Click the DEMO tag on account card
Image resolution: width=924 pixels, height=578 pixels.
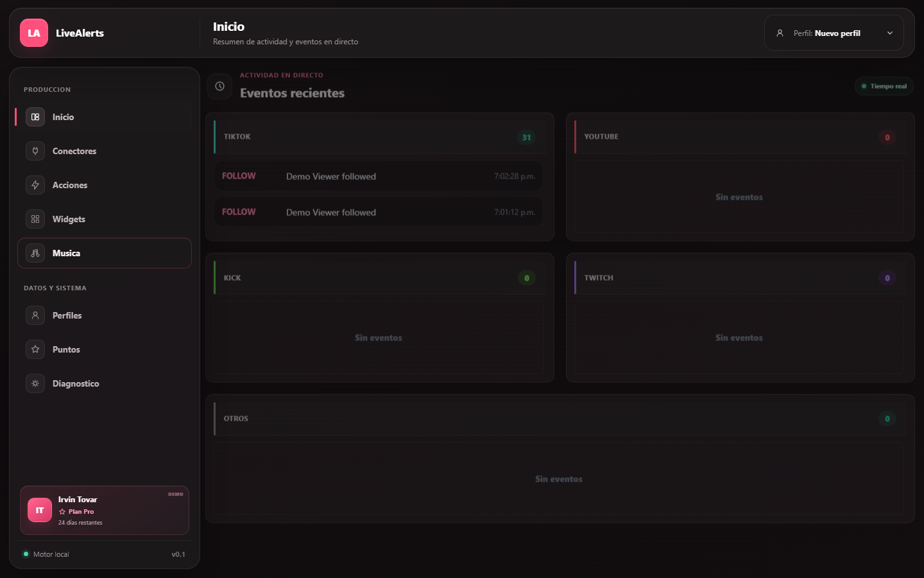176,494
